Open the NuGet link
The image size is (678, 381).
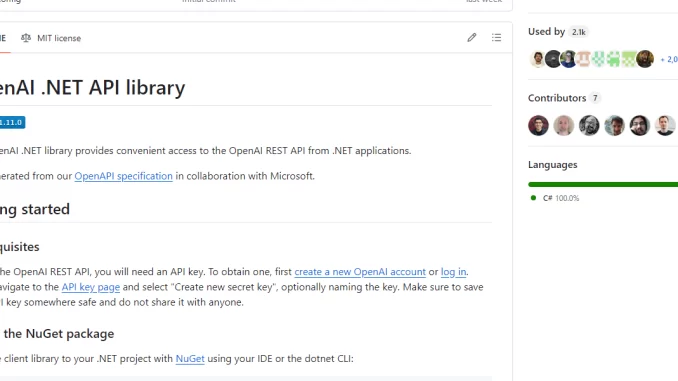tap(190, 359)
